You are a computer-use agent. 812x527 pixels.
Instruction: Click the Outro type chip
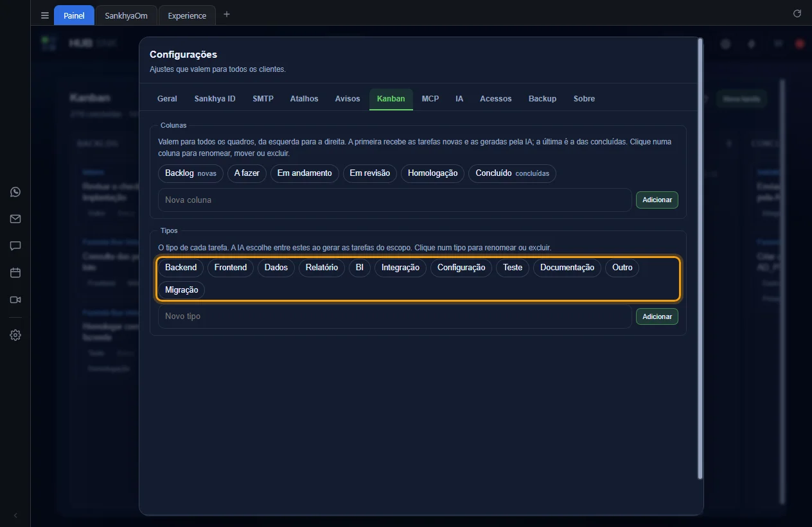click(622, 268)
